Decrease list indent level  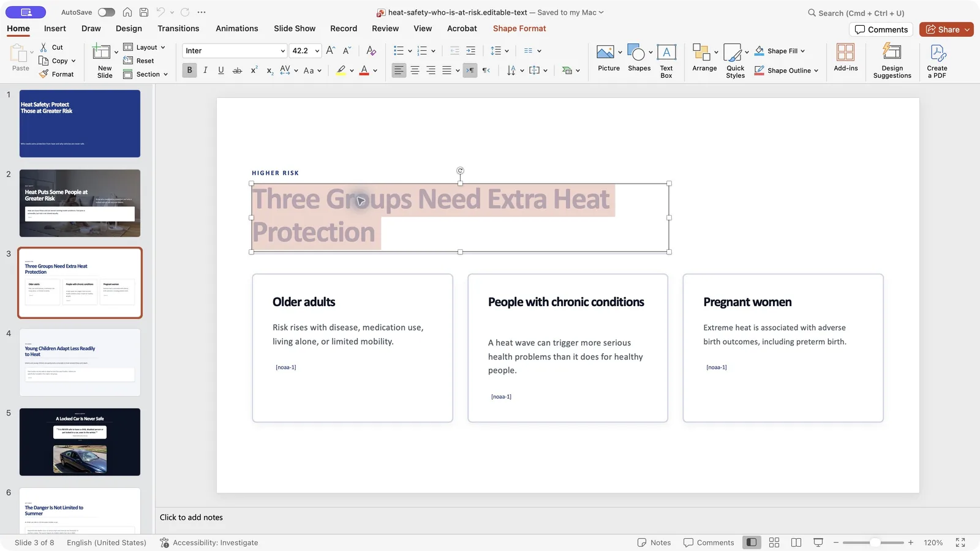[454, 51]
